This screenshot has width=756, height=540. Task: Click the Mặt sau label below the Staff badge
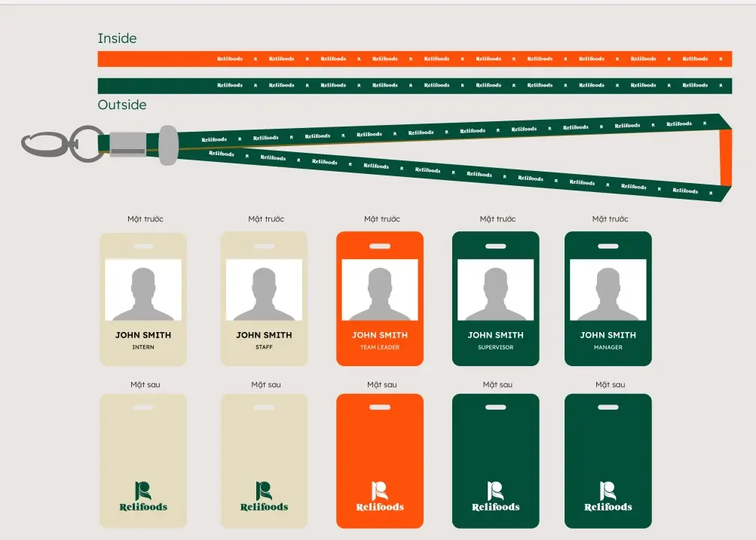(266, 385)
